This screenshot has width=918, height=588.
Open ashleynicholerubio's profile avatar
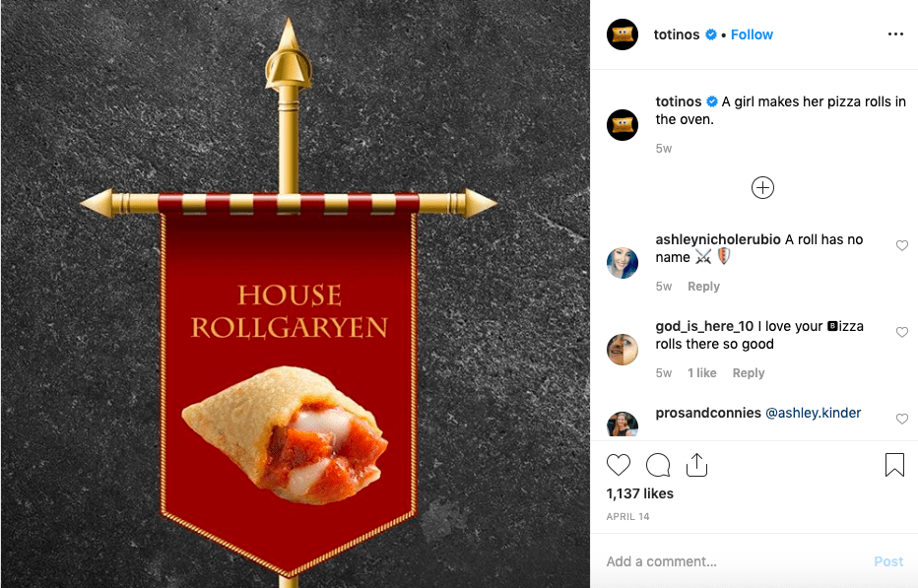pyautogui.click(x=623, y=262)
